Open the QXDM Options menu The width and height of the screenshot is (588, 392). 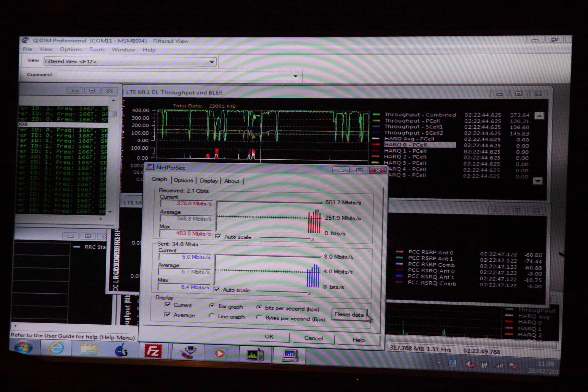[x=71, y=49]
